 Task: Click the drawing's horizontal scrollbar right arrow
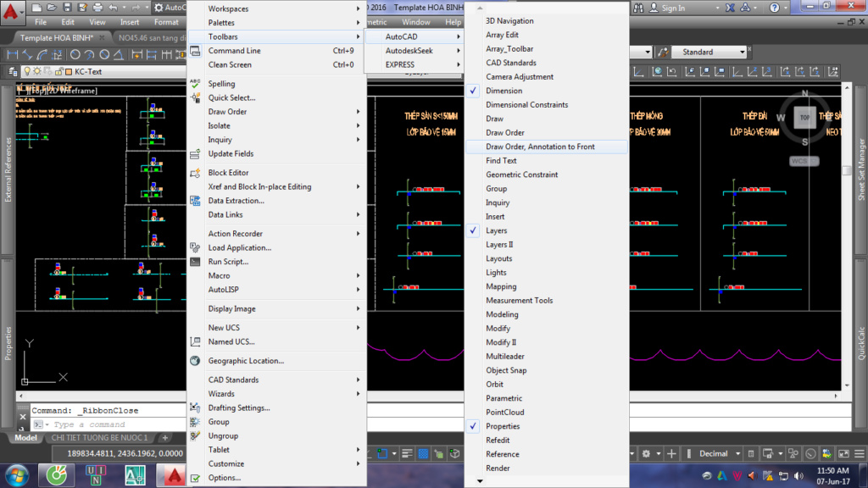pyautogui.click(x=836, y=396)
